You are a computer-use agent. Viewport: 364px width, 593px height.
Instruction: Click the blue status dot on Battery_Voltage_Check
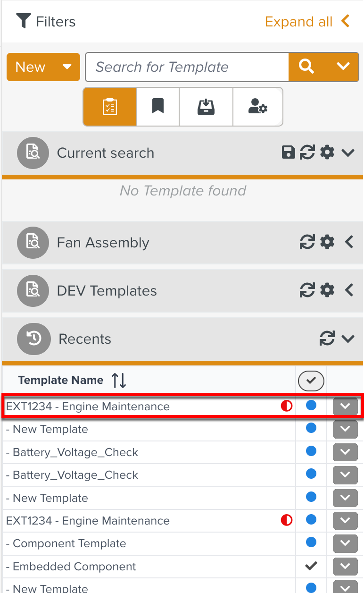pos(311,452)
